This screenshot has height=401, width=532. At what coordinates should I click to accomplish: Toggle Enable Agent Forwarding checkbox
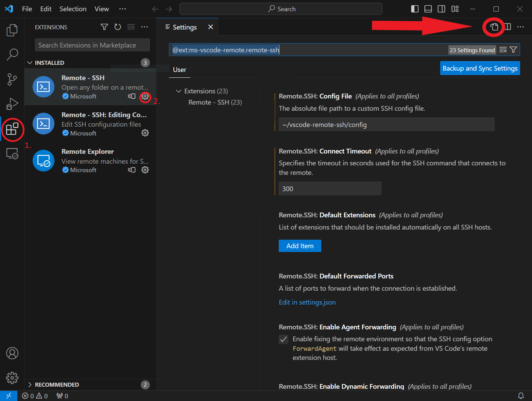(x=284, y=339)
